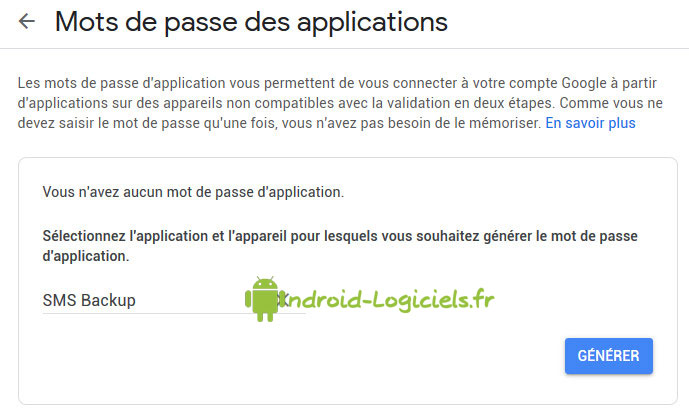Click the Android-Logiciels.fr watermark text

388,298
